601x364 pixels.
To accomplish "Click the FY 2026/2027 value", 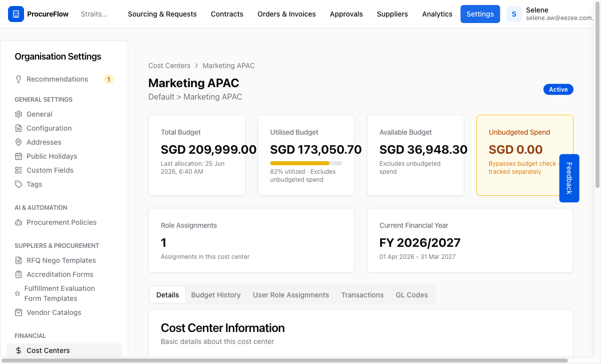I will point(420,243).
